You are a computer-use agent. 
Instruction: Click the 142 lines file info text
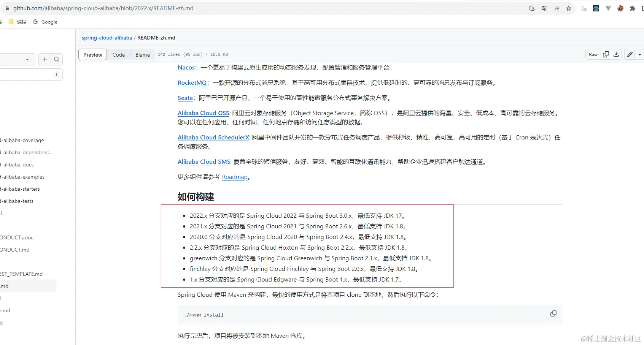pos(193,54)
